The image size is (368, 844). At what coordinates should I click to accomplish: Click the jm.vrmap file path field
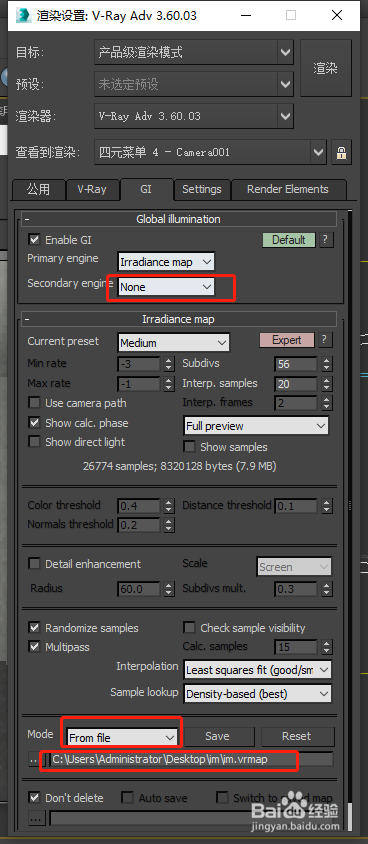point(192,759)
